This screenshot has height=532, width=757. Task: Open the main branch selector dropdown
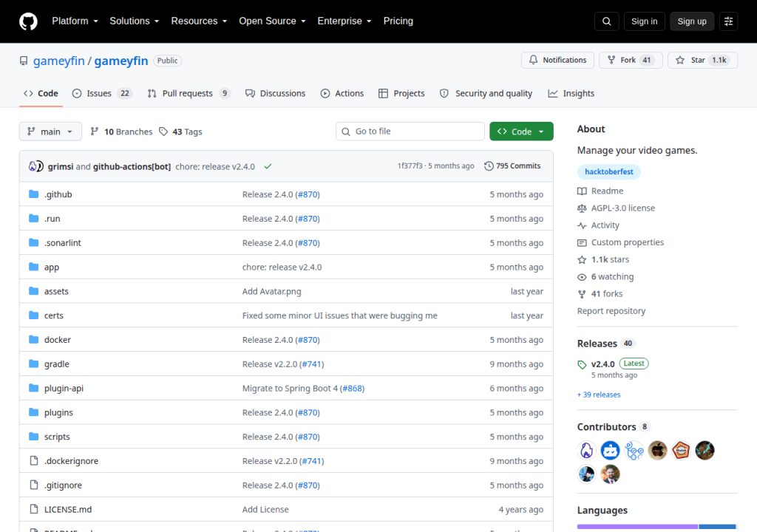click(50, 132)
